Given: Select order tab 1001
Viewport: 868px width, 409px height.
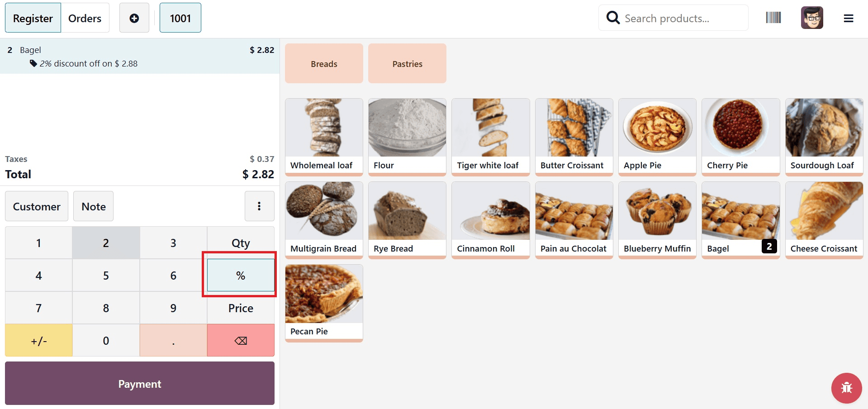Looking at the screenshot, I should coord(180,18).
